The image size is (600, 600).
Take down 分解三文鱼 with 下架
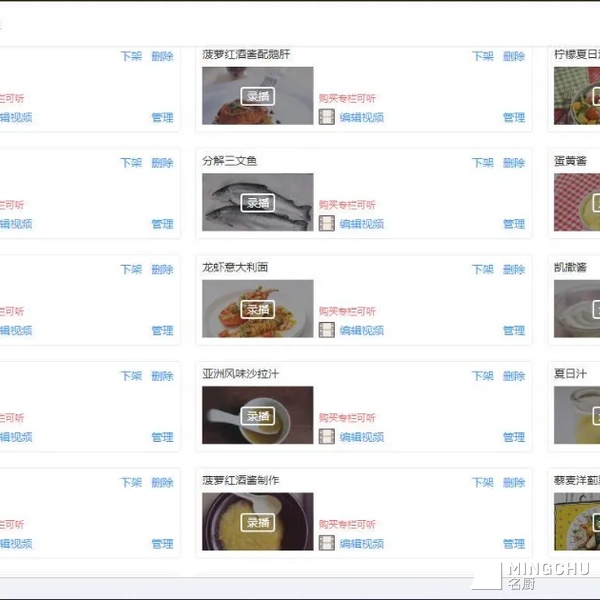tap(483, 163)
